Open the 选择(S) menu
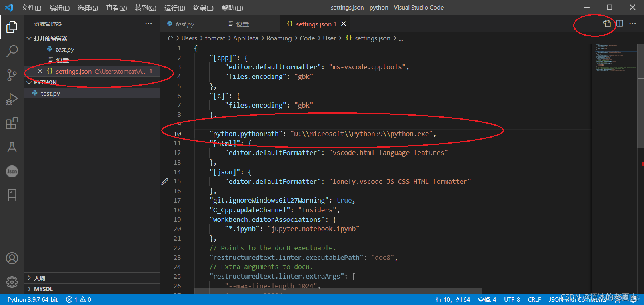 point(88,8)
